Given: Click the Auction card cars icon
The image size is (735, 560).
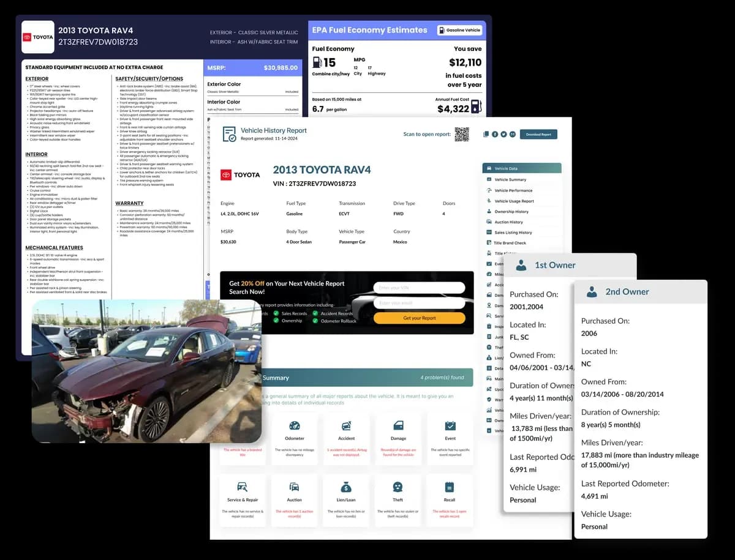Looking at the screenshot, I should coord(295,487).
